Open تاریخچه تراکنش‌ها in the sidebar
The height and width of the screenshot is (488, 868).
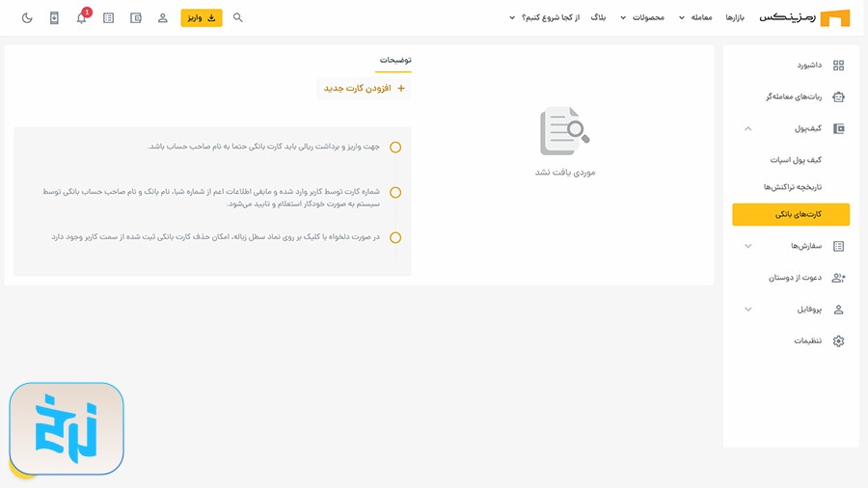792,187
